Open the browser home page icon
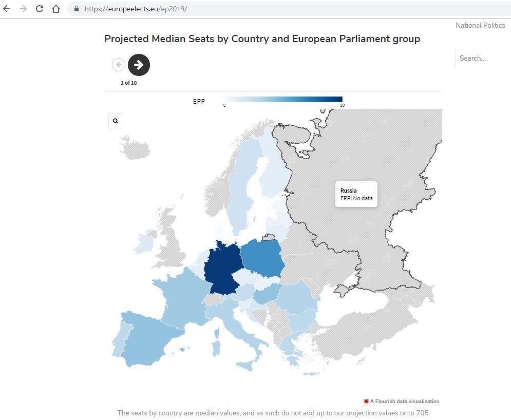Viewport: 511px width, 420px height. point(56,9)
